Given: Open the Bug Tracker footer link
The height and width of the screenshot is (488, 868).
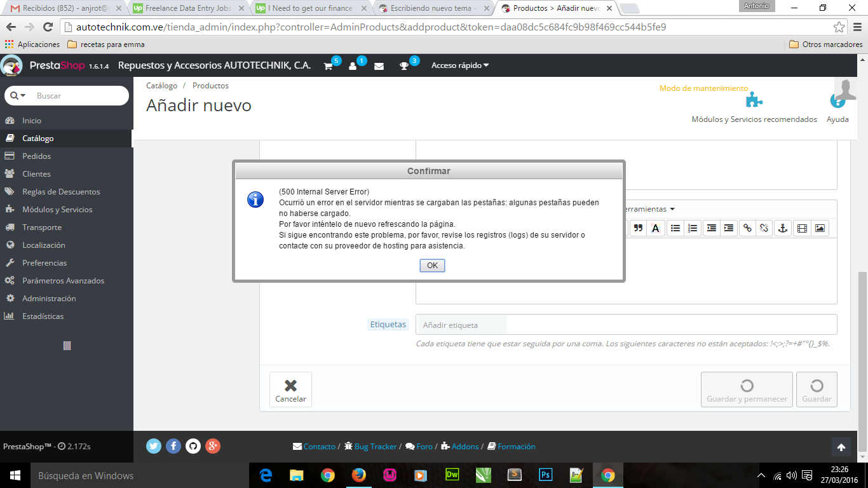Looking at the screenshot, I should pos(370,447).
